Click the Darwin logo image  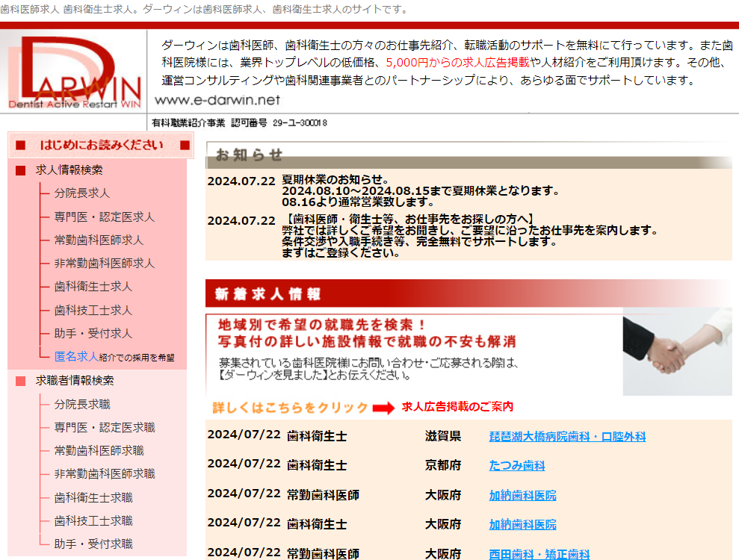click(73, 72)
